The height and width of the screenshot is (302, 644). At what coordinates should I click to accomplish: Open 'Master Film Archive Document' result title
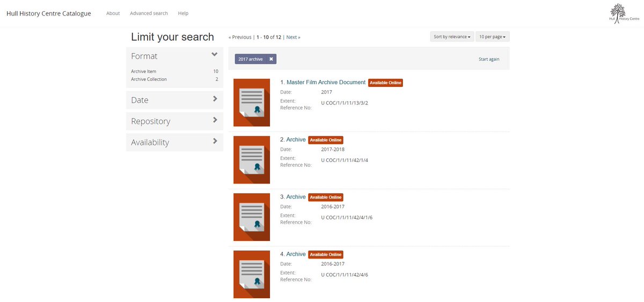pyautogui.click(x=326, y=83)
